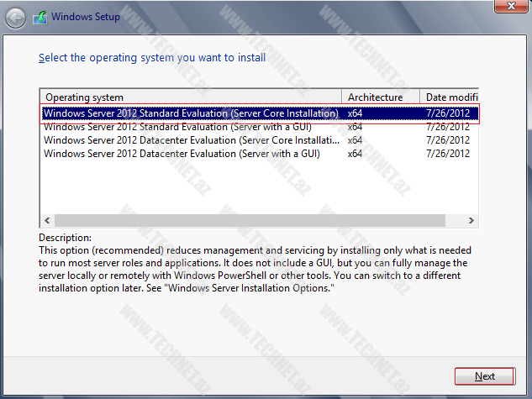Image resolution: width=532 pixels, height=399 pixels.
Task: Click the date in Datacenter Server Core row
Action: pos(448,140)
